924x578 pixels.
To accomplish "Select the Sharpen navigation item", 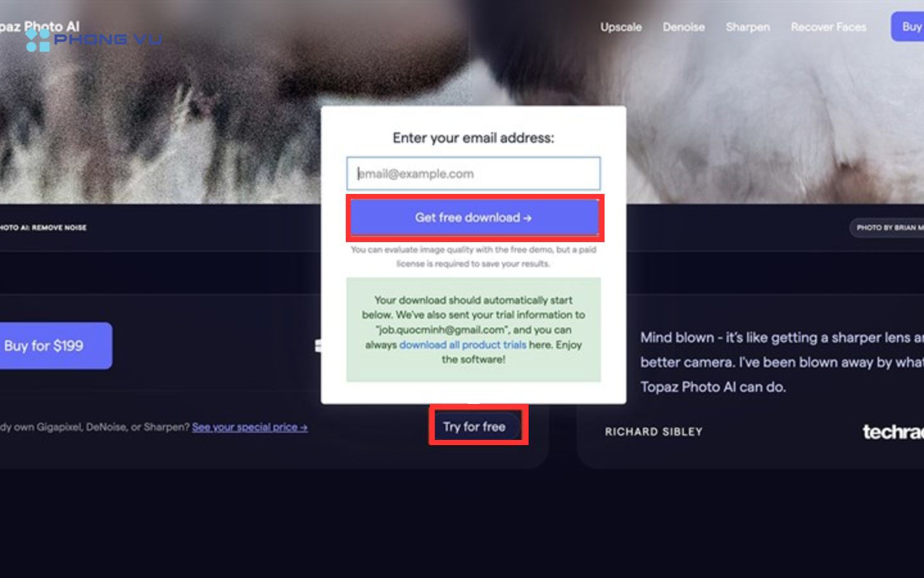I will pyautogui.click(x=748, y=27).
